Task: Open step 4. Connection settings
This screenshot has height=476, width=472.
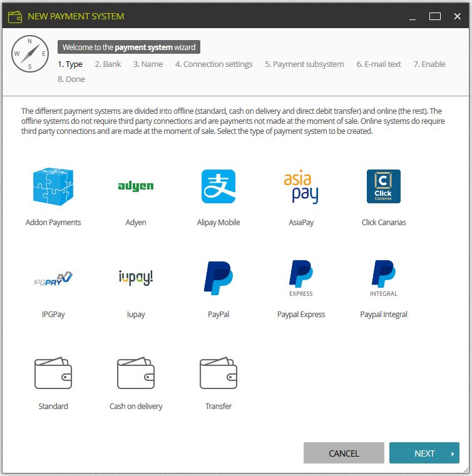Action: click(x=214, y=64)
